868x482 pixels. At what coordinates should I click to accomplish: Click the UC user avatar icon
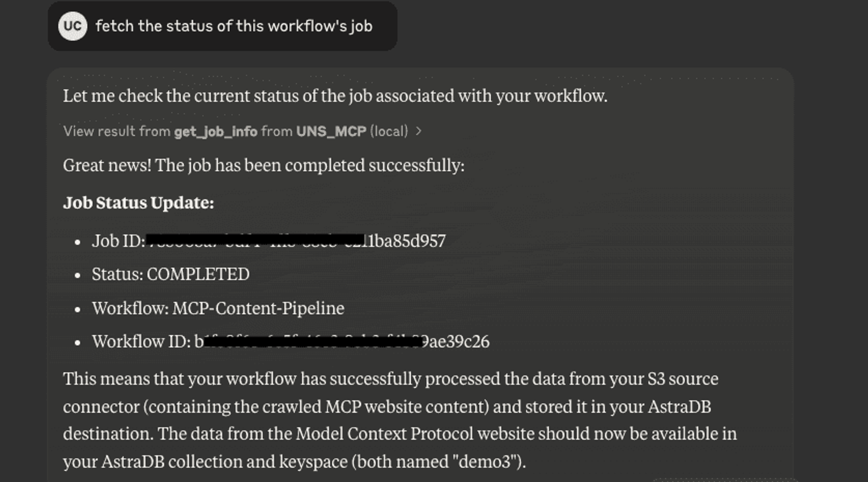tap(72, 26)
